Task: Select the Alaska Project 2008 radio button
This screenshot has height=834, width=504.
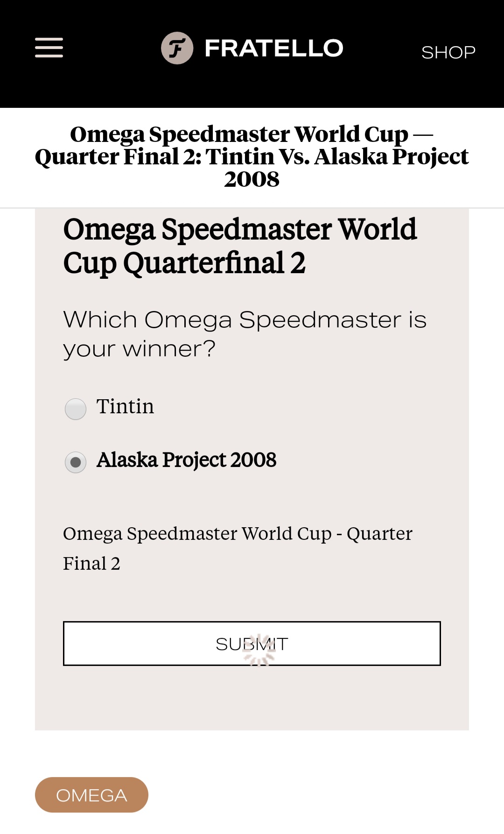Action: [x=76, y=462]
